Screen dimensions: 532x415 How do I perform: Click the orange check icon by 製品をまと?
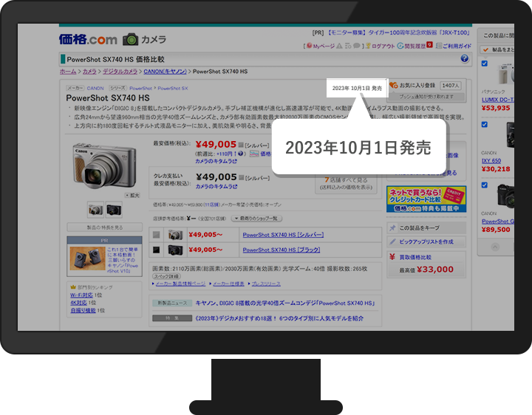pyautogui.click(x=485, y=49)
